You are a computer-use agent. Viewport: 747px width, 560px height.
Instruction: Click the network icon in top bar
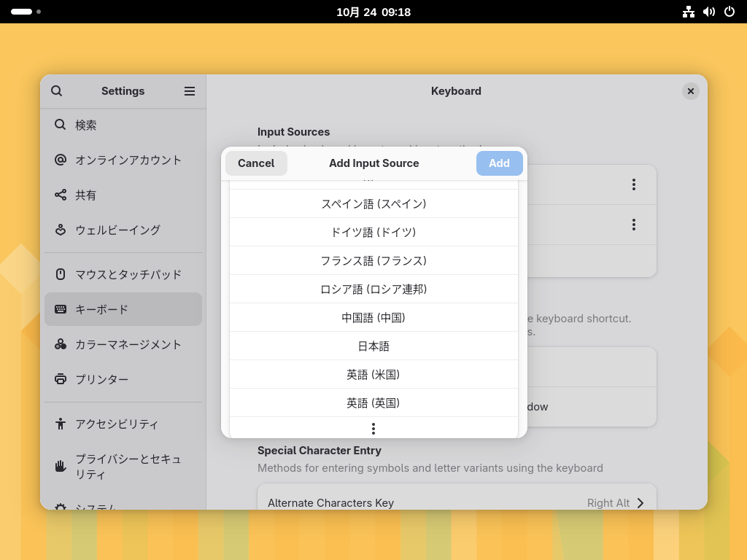pyautogui.click(x=688, y=12)
